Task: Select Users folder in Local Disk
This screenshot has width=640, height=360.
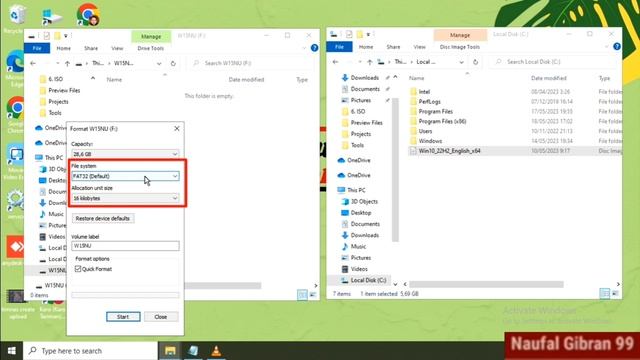Action: 425,131
